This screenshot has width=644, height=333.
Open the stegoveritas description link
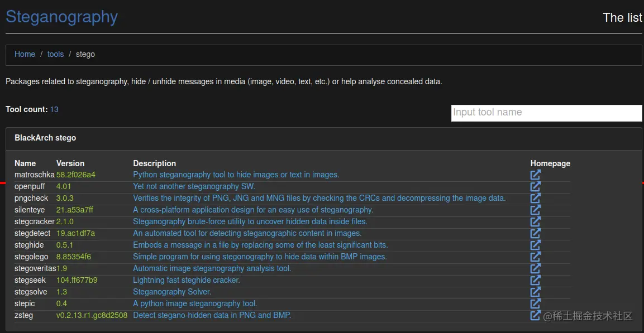(x=212, y=268)
